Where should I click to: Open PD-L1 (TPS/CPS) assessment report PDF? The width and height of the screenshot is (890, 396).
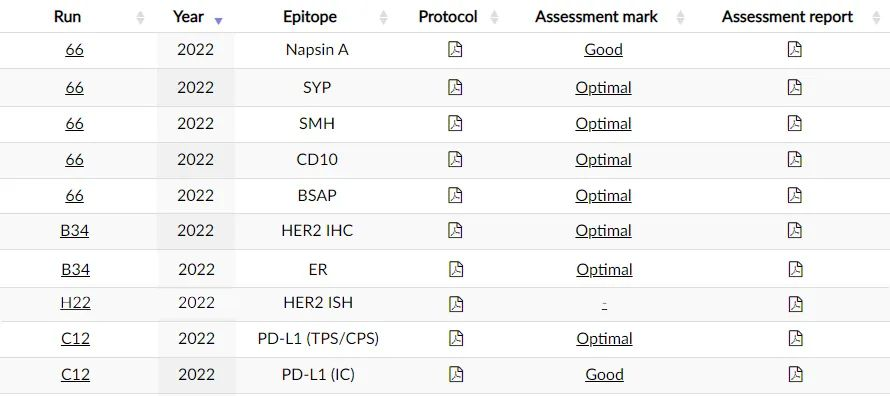click(796, 339)
